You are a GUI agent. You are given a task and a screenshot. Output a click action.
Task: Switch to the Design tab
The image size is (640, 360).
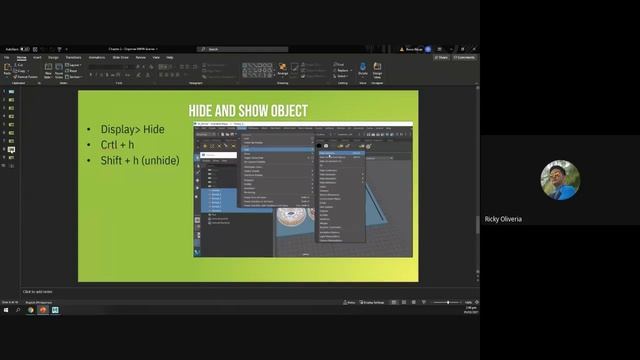coord(53,58)
